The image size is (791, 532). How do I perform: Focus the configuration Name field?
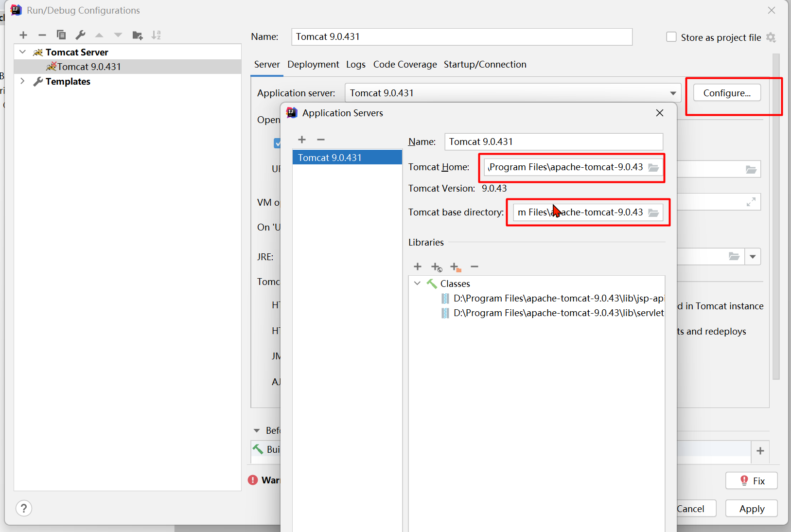(x=462, y=37)
